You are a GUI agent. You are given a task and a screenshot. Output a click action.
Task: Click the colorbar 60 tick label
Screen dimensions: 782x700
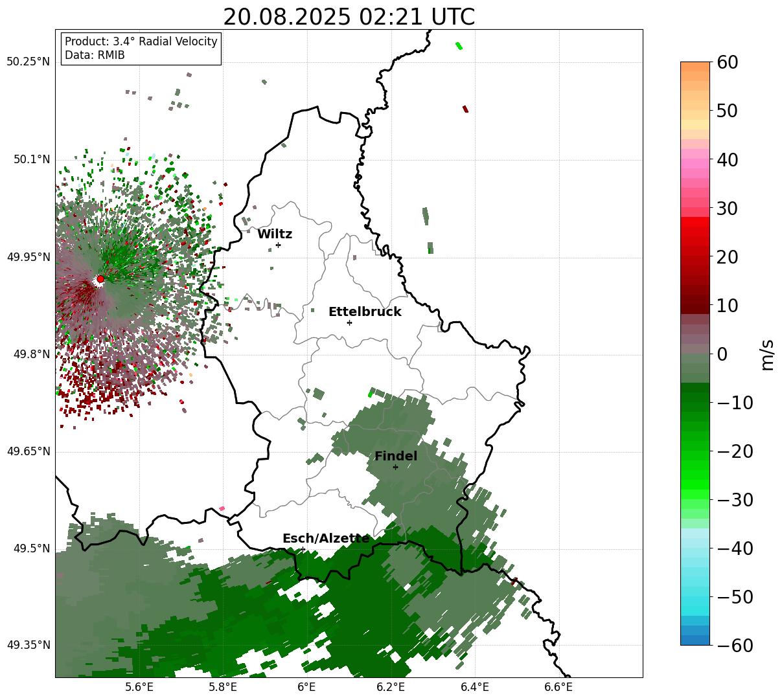pos(726,62)
